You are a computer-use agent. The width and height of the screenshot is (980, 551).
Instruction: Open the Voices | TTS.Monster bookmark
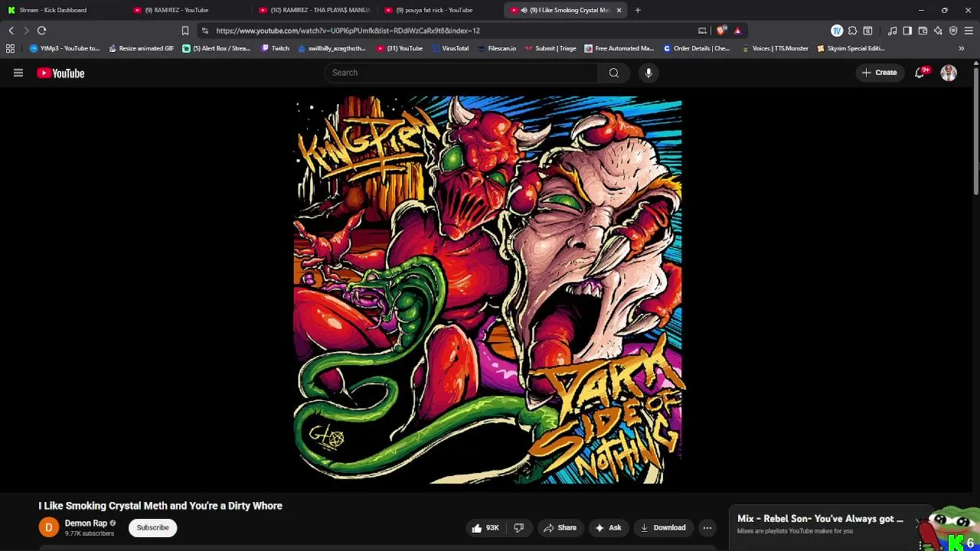pos(774,48)
